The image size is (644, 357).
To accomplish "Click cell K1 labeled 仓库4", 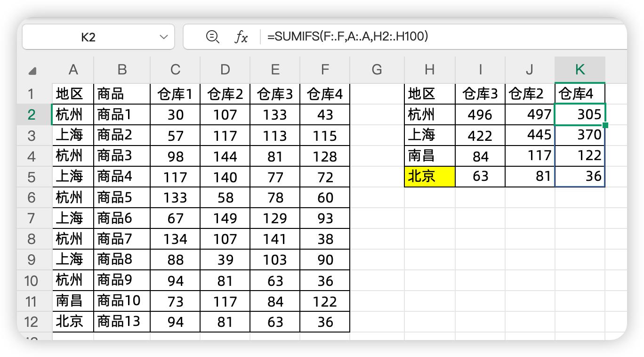I will (x=580, y=94).
